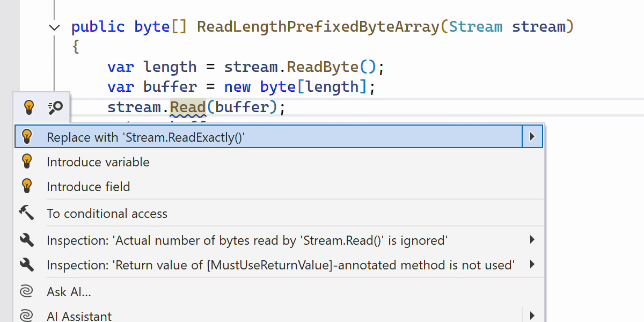This screenshot has height=322, width=644.
Task: Click the magnifier search actions icon
Action: [x=55, y=108]
